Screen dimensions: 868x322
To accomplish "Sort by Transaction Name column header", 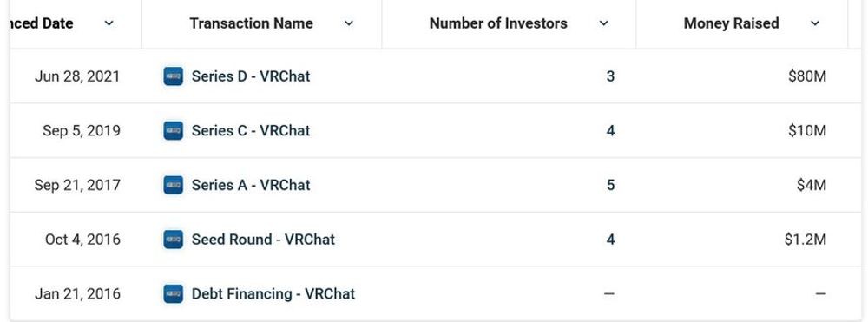I will pos(252,23).
